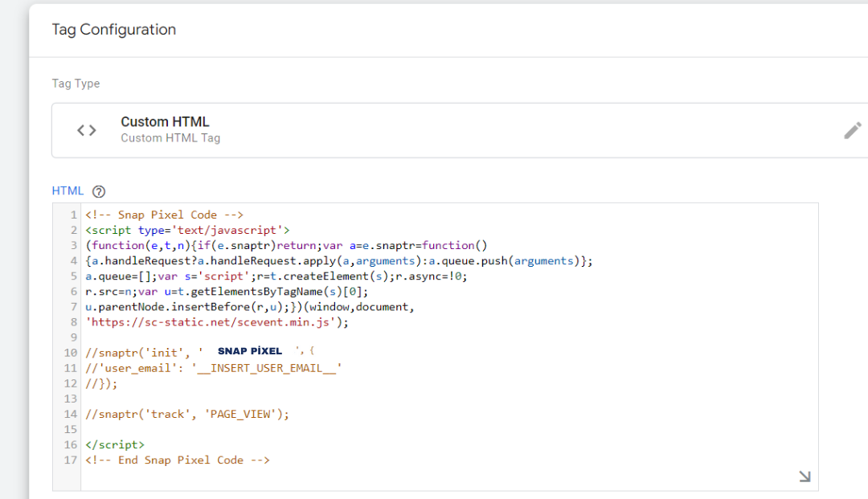Click the SNAP PİXEL placeholder label
Viewport: 868px width, 499px height.
click(250, 351)
